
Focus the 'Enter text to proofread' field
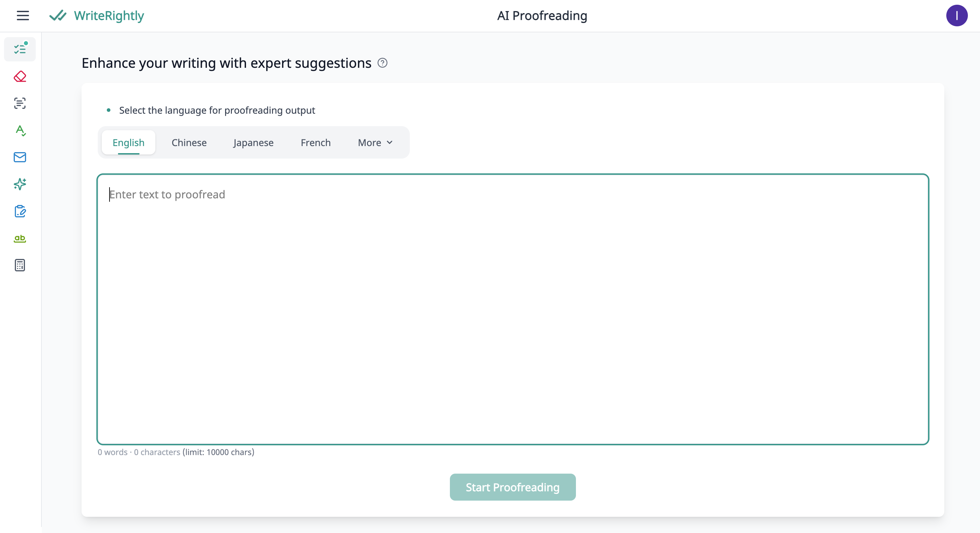click(513, 309)
